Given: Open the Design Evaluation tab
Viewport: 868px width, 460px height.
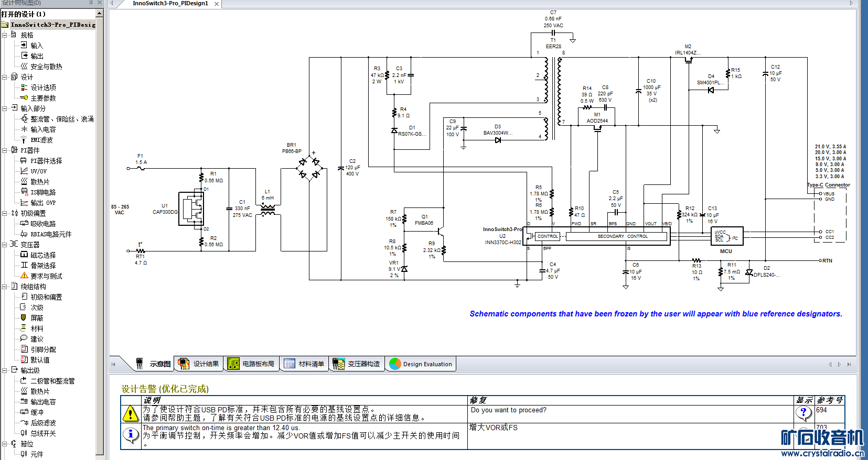Looking at the screenshot, I should click(421, 364).
